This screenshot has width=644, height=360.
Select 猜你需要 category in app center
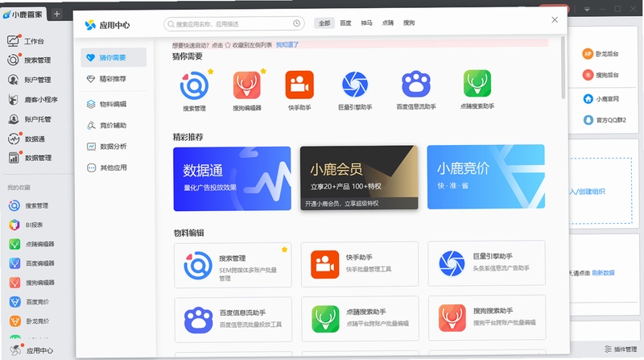tap(114, 57)
